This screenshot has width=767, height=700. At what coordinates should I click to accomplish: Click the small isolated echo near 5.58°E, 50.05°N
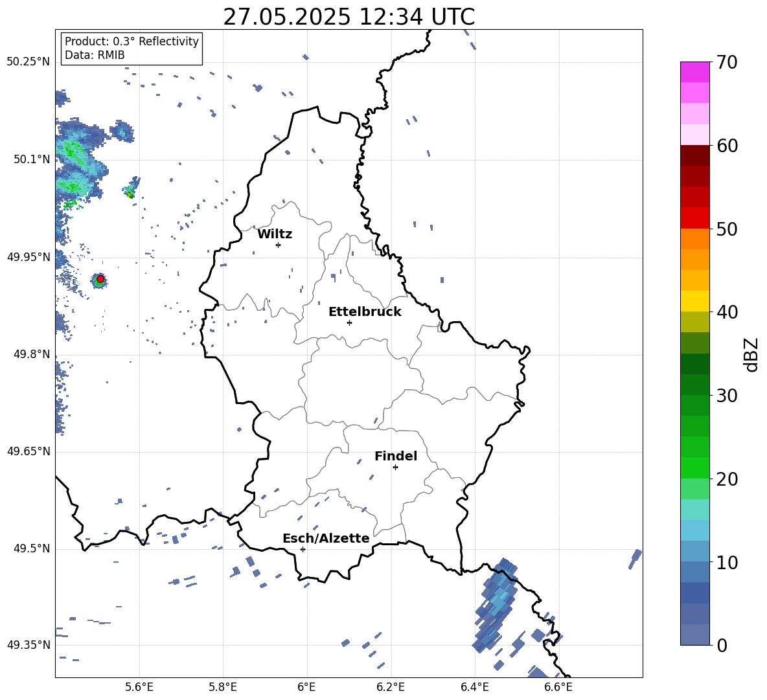(131, 189)
